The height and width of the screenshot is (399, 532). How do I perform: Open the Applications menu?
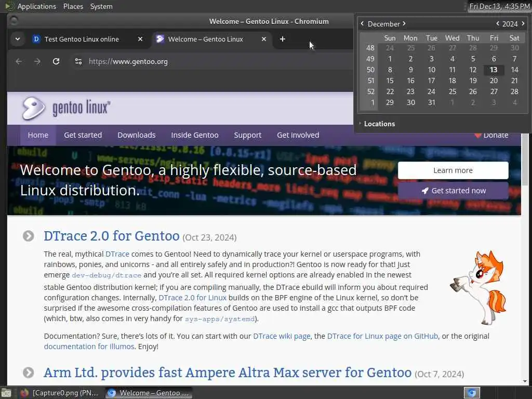point(37,6)
